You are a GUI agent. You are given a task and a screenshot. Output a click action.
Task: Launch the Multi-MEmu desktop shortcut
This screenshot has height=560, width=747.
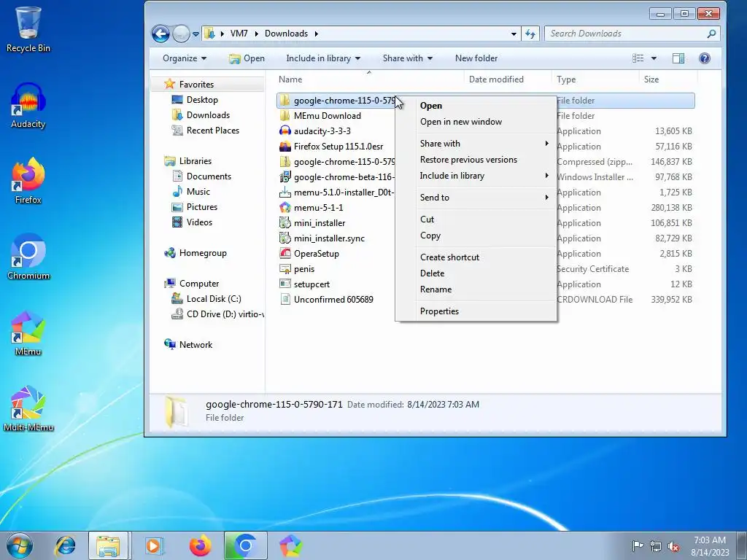click(x=28, y=408)
